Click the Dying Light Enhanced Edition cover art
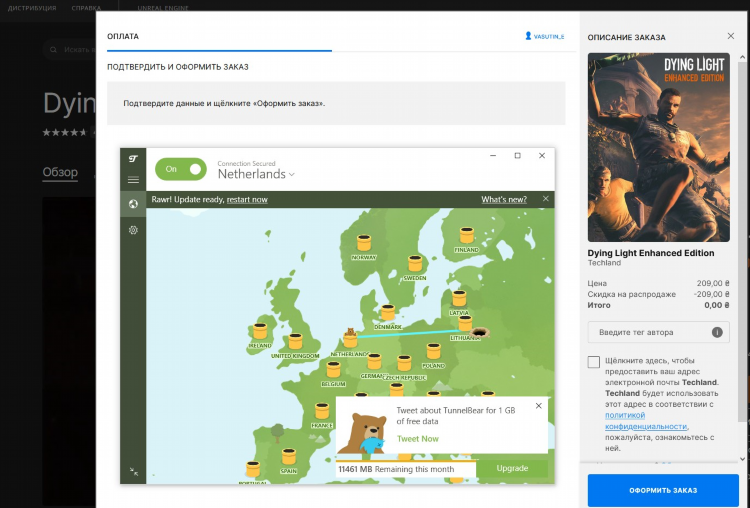 [659, 147]
